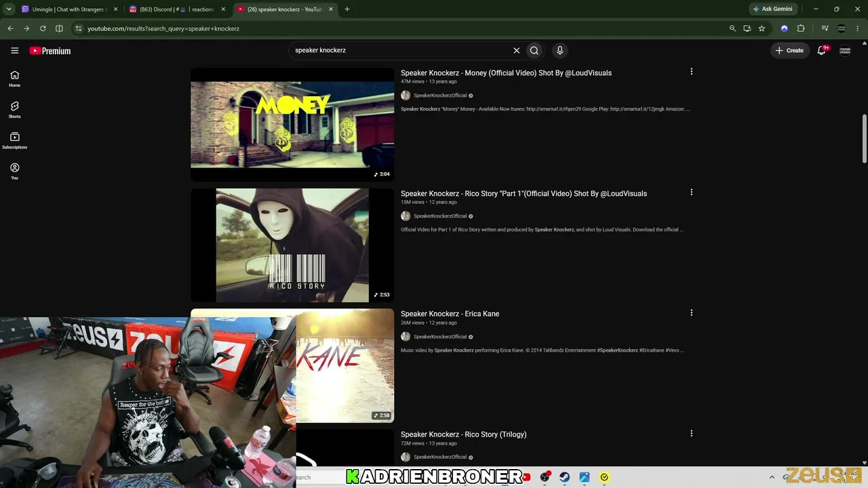The image size is (868, 488).
Task: Click the Money video thumbnail
Action: tap(292, 125)
